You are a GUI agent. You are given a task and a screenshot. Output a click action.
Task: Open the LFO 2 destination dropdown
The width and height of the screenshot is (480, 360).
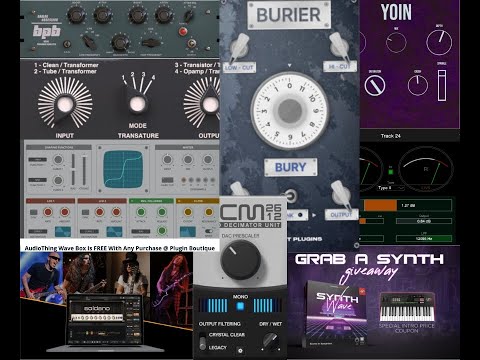pos(89,231)
